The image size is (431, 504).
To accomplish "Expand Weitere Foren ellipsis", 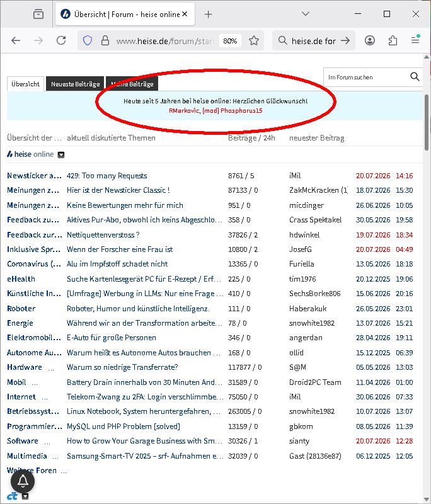I will [x=64, y=471].
